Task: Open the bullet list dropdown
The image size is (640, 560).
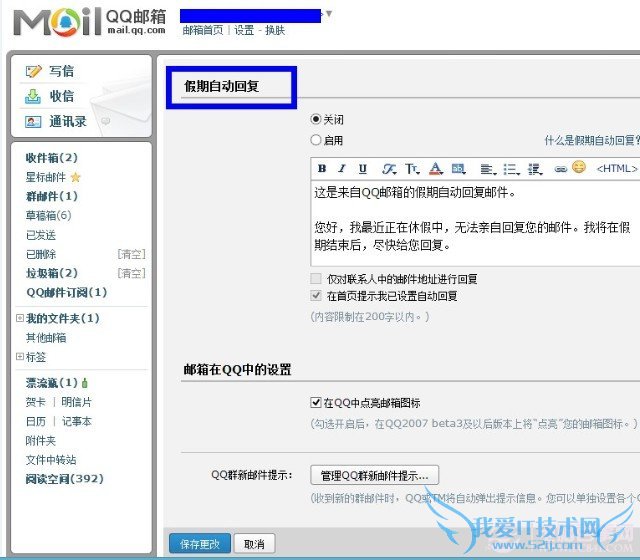Action: pos(511,169)
